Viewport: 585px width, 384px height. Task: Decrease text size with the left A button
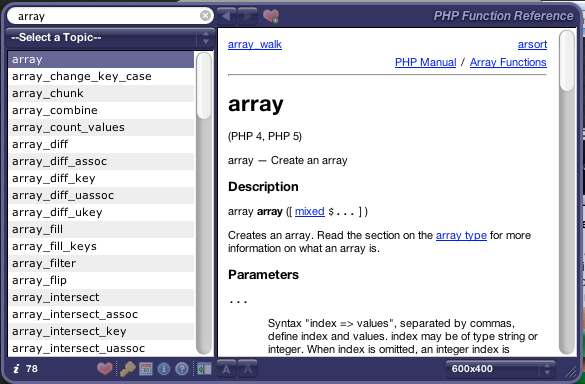click(x=226, y=369)
